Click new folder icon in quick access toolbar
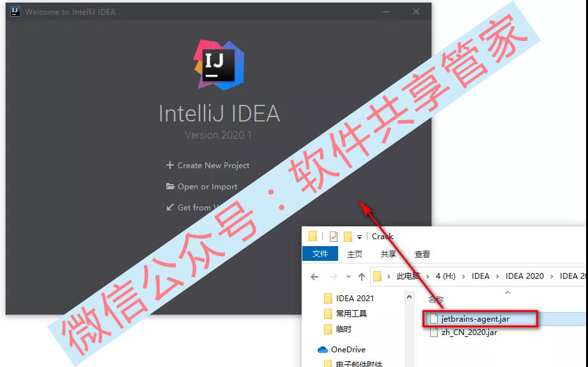This screenshot has height=367, width=588. click(x=348, y=237)
